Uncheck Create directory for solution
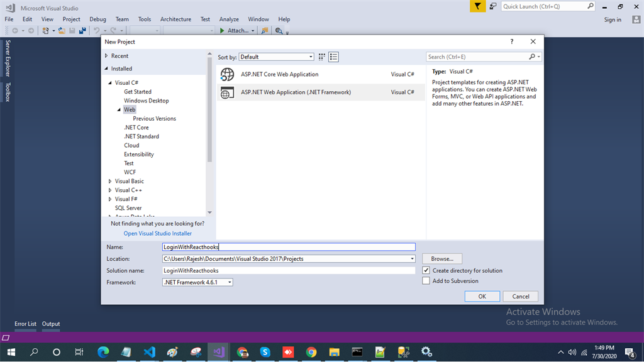Screen dimensions: 644x362 tap(426, 270)
